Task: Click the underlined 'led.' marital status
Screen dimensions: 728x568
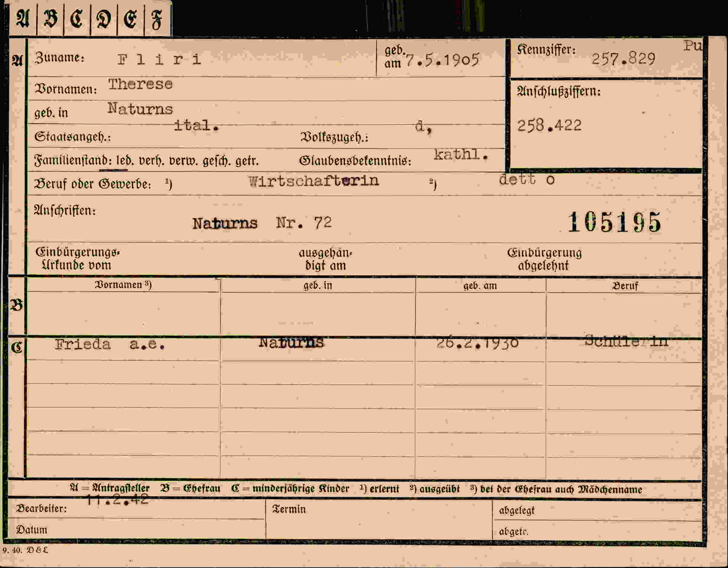Action: click(x=125, y=161)
